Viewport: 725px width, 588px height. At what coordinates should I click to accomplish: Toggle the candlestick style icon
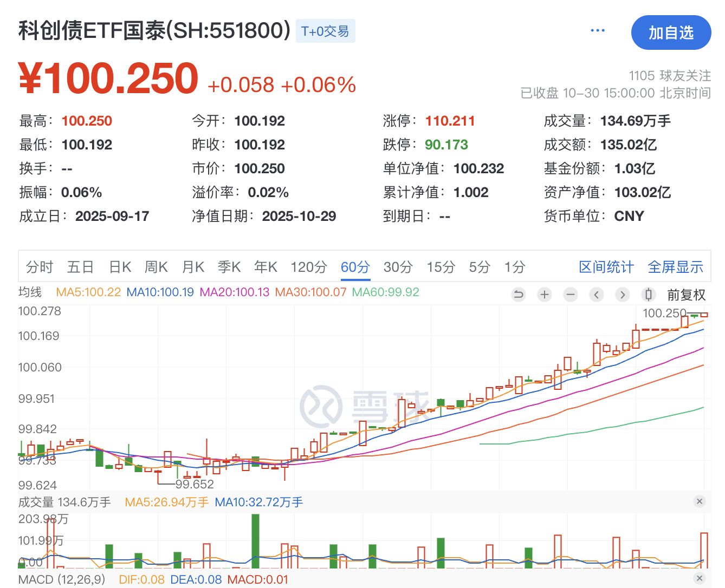pos(648,295)
